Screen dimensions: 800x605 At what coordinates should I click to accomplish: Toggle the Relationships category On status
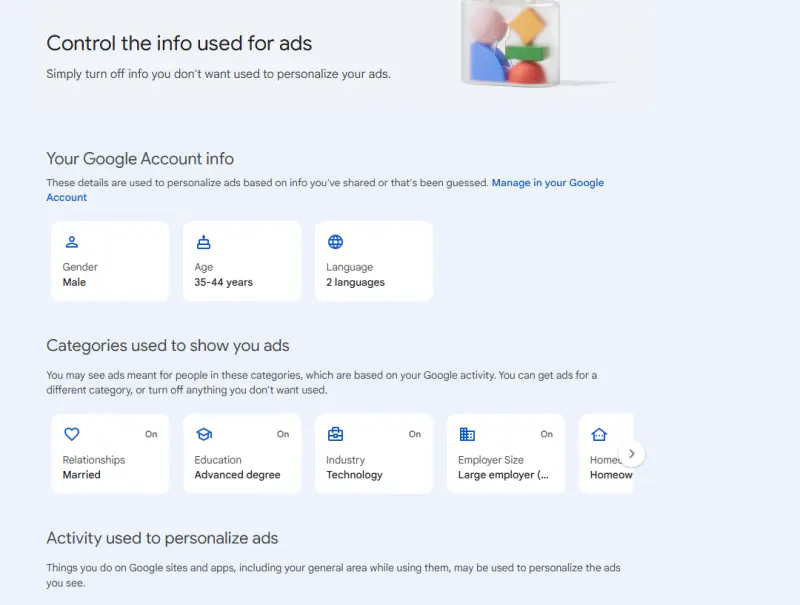[x=151, y=434]
